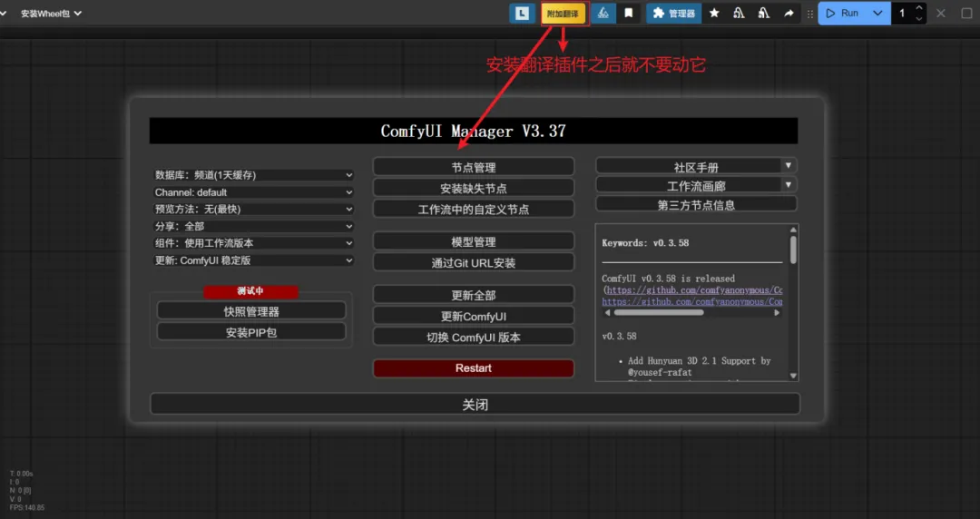The image size is (980, 519).
Task: Click the batch count field showing 1
Action: [x=903, y=13]
